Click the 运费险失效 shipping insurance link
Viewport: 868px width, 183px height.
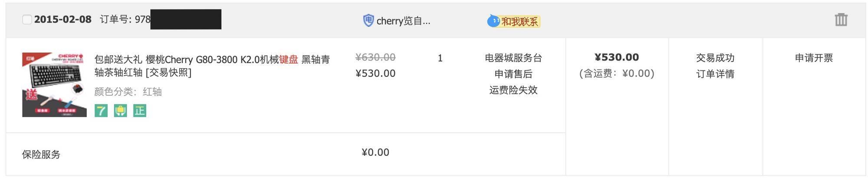coord(513,90)
